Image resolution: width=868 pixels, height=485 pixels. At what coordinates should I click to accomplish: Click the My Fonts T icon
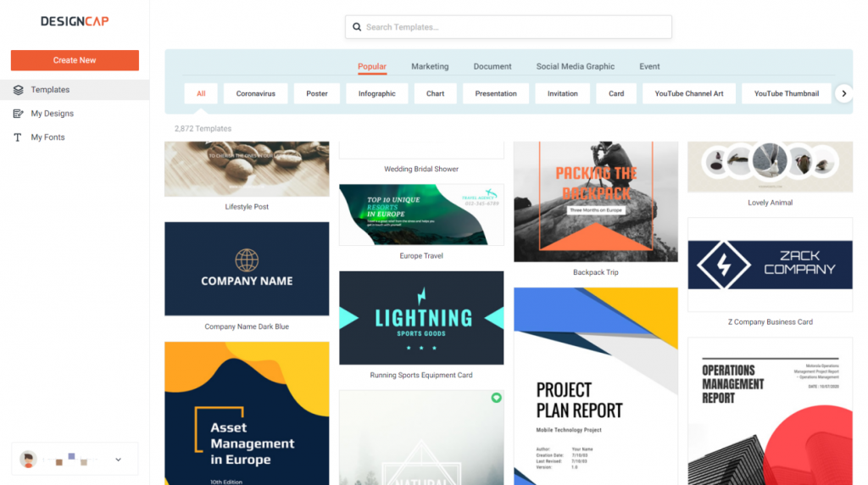(18, 137)
